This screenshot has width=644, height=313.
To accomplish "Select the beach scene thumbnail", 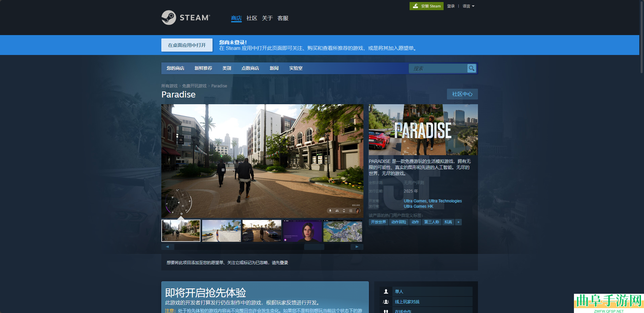I will 221,231.
